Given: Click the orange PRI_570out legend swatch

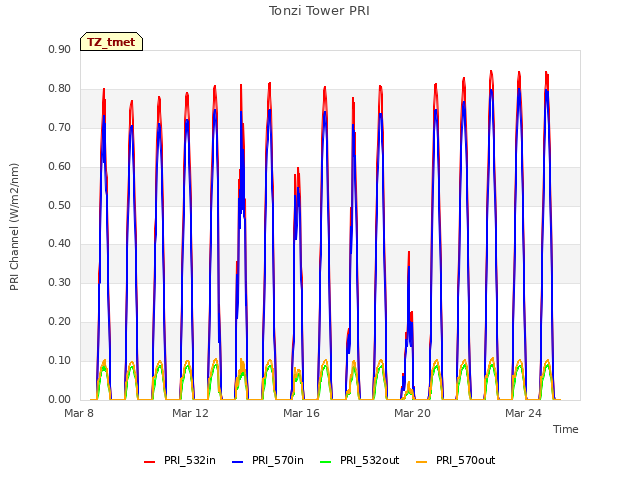Looking at the screenshot, I should click(422, 462).
